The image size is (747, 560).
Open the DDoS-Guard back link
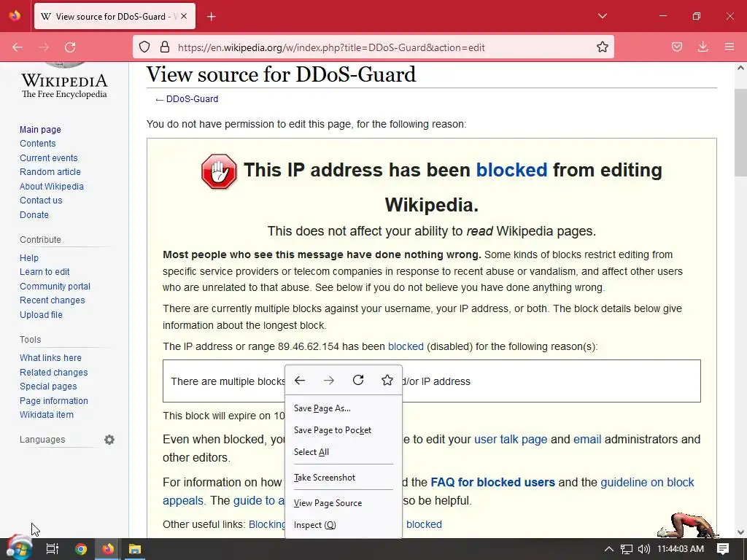click(x=192, y=99)
